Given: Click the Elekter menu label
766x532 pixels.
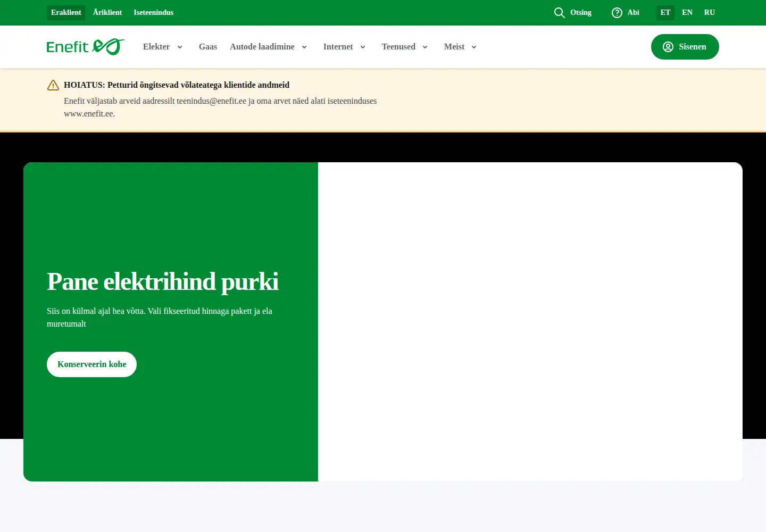Looking at the screenshot, I should (x=156, y=47).
